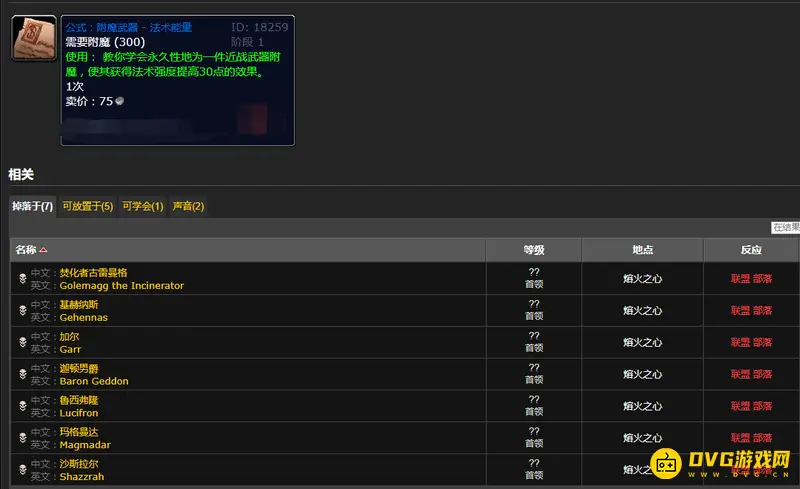Click skull icon beside Gehennas
800x489 pixels.
point(22,310)
